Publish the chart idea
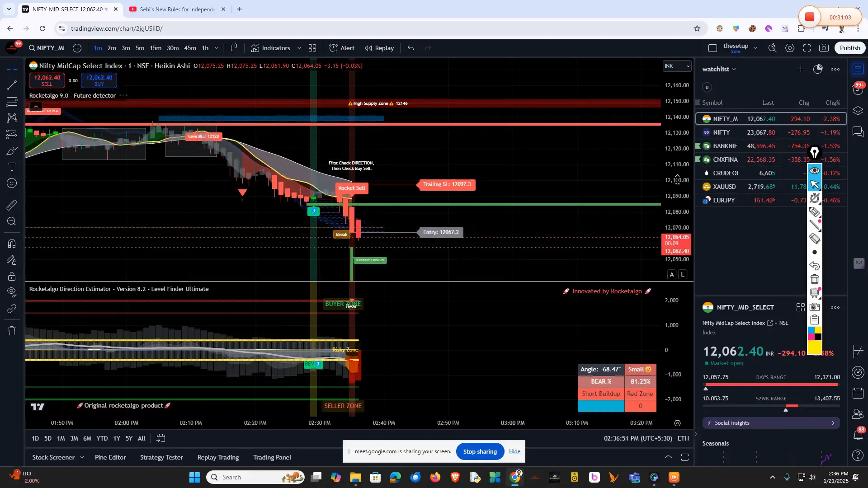Image resolution: width=868 pixels, height=488 pixels. pos(850,48)
